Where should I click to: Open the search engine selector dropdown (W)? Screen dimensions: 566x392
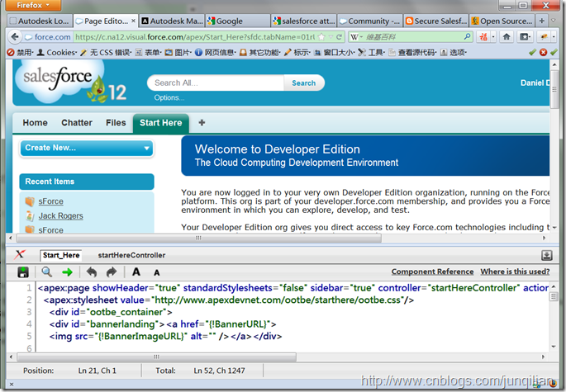point(357,37)
